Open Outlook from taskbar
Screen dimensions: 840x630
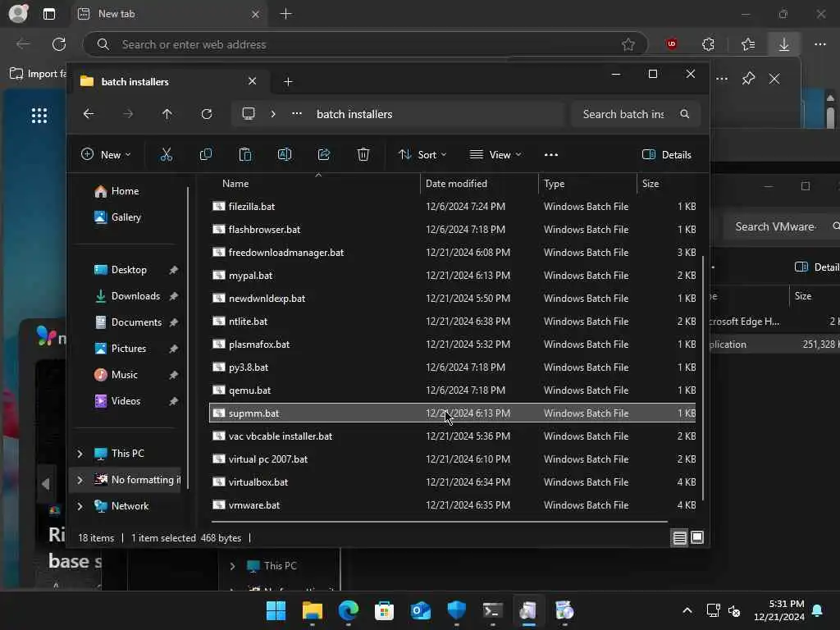(x=421, y=610)
